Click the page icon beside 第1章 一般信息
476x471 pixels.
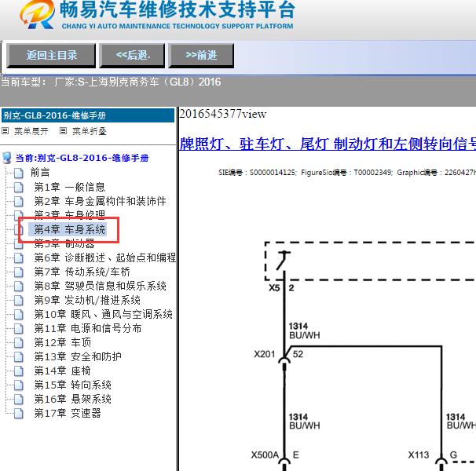tap(19, 188)
